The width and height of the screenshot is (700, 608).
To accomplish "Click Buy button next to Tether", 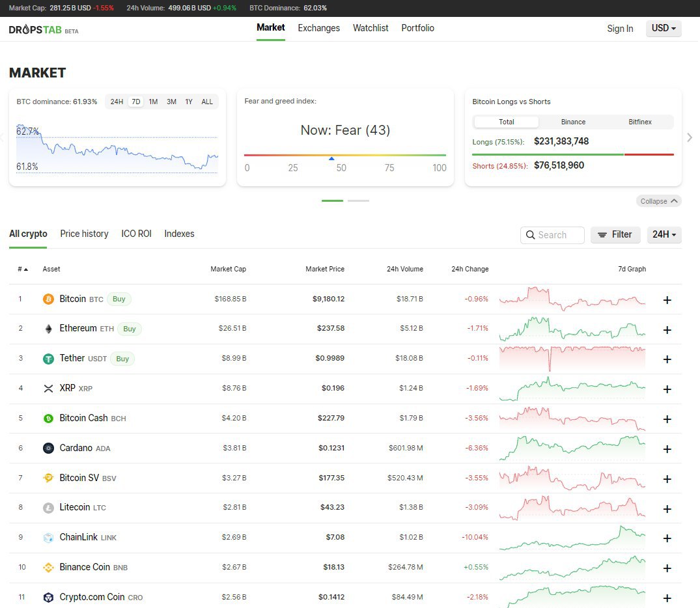I will click(122, 359).
